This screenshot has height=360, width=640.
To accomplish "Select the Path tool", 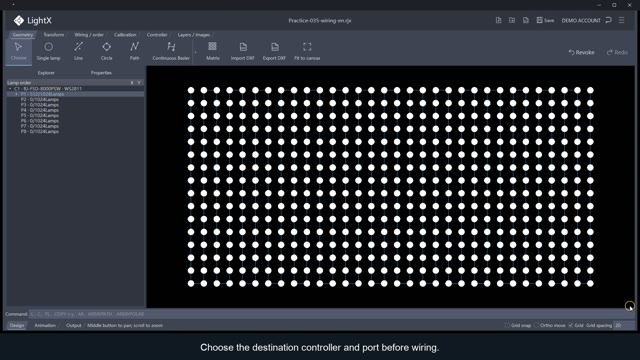I will pos(134,51).
